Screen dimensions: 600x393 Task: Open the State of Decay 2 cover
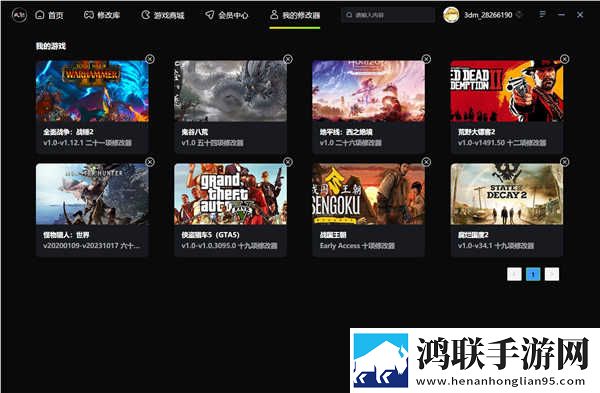[x=507, y=194]
